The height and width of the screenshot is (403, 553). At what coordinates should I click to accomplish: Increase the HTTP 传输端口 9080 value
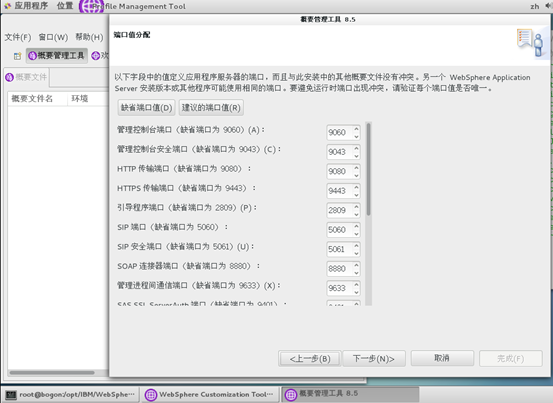pos(356,167)
